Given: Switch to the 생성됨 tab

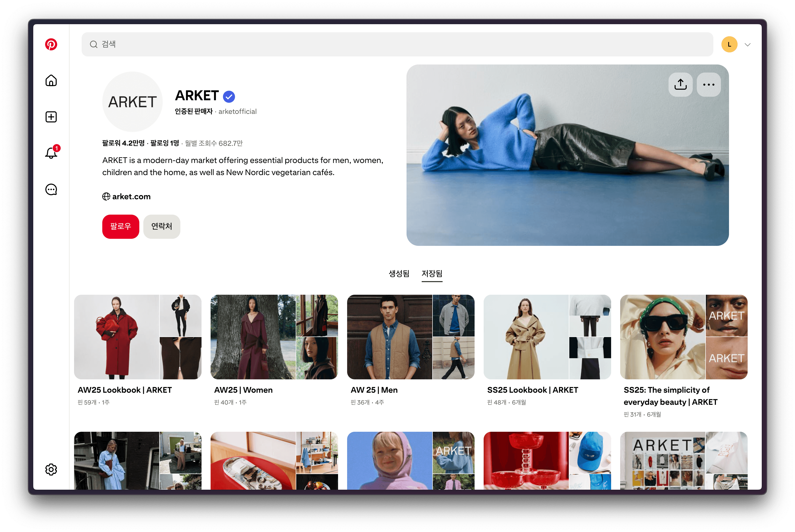Looking at the screenshot, I should pyautogui.click(x=399, y=274).
